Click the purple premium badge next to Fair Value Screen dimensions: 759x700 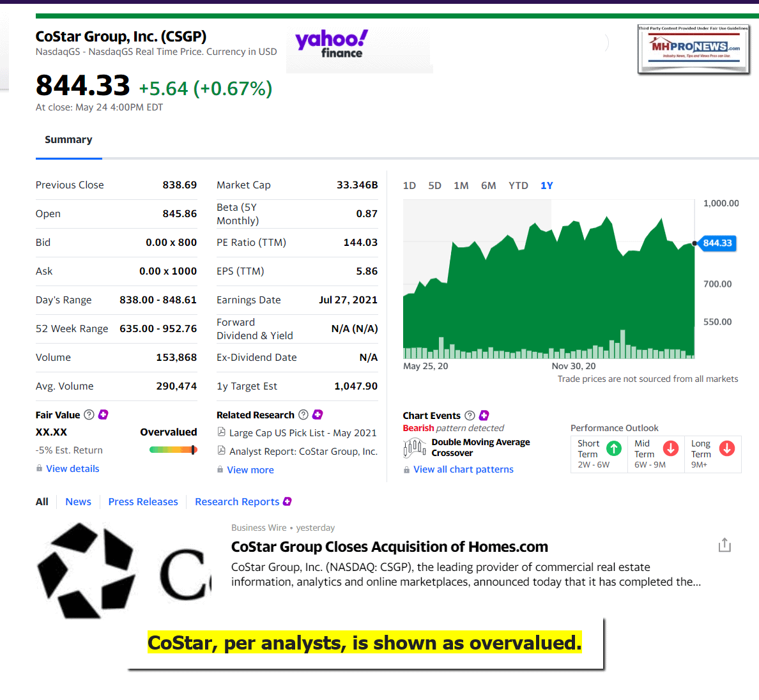coord(103,415)
